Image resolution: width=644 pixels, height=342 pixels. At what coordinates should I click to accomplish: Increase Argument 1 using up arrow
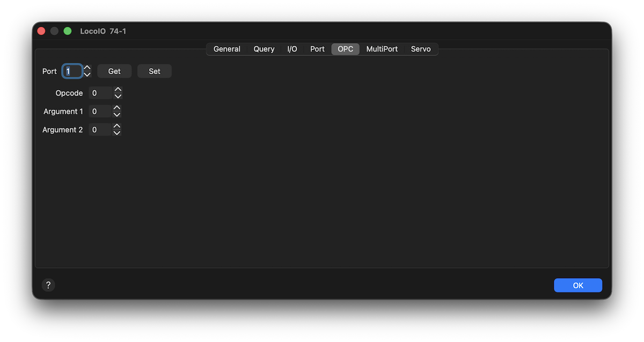pyautogui.click(x=117, y=108)
